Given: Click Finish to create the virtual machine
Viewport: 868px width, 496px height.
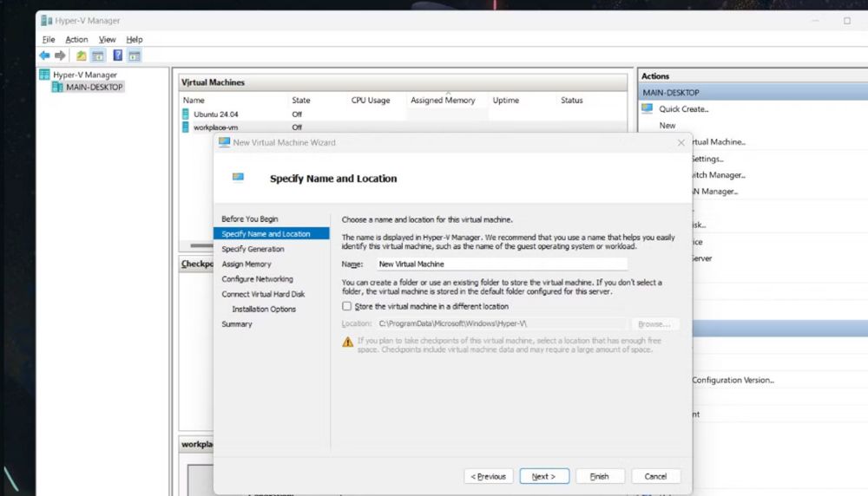Looking at the screenshot, I should point(599,476).
